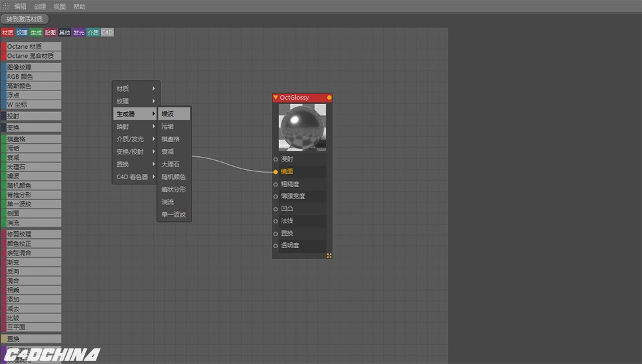642x364 pixels.
Task: Toggle the green 生成 filter tab
Action: tap(36, 33)
